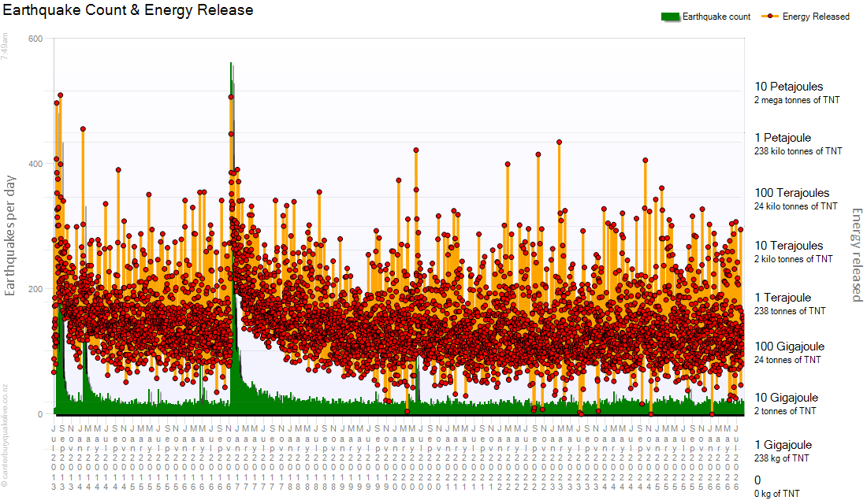Image resolution: width=867 pixels, height=504 pixels.
Task: Click the Energy released axis title
Action: [x=857, y=255]
